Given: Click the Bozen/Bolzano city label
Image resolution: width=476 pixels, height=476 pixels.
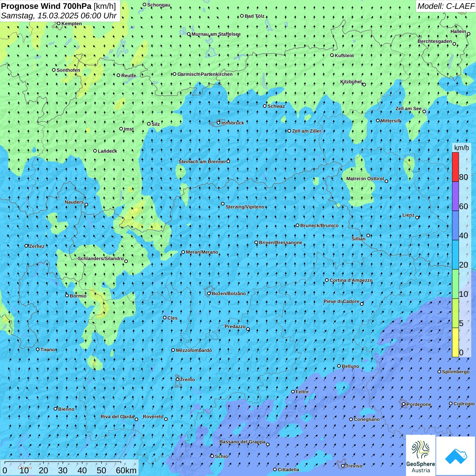Looking at the screenshot, I should [228, 293].
